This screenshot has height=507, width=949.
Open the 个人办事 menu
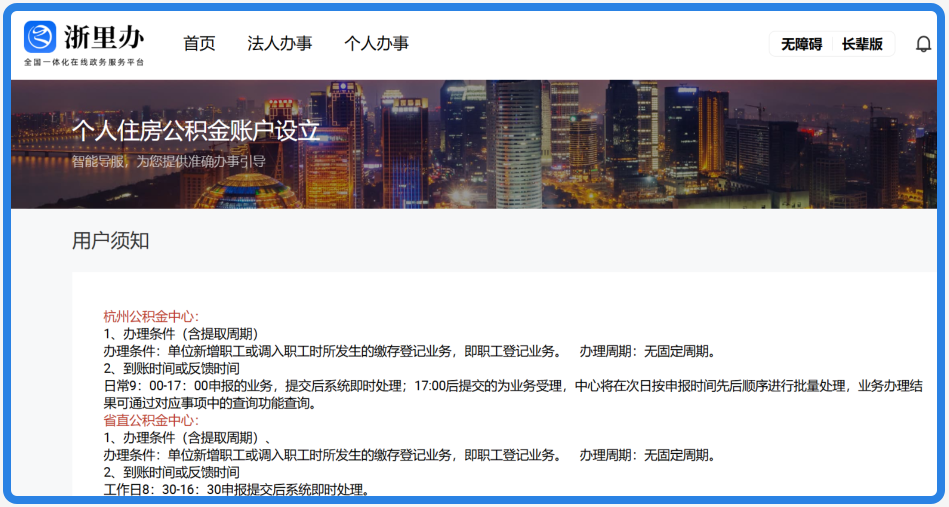coord(376,44)
